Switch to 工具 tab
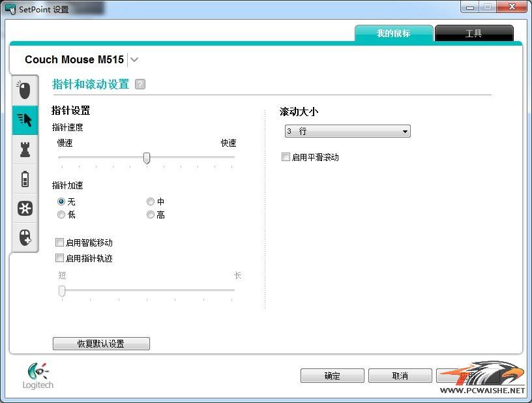532x403 pixels. click(x=473, y=33)
